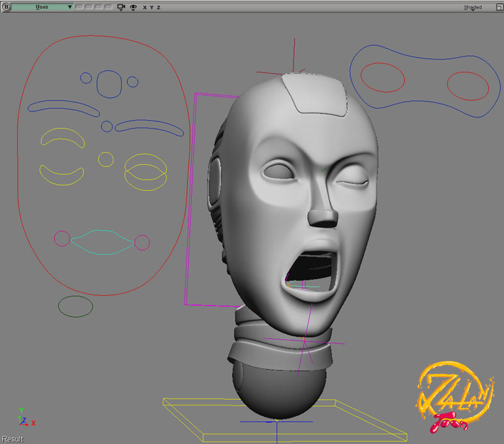This screenshot has height=444, width=504.
Task: Select the last viewport memo cam slot
Action: click(x=108, y=7)
